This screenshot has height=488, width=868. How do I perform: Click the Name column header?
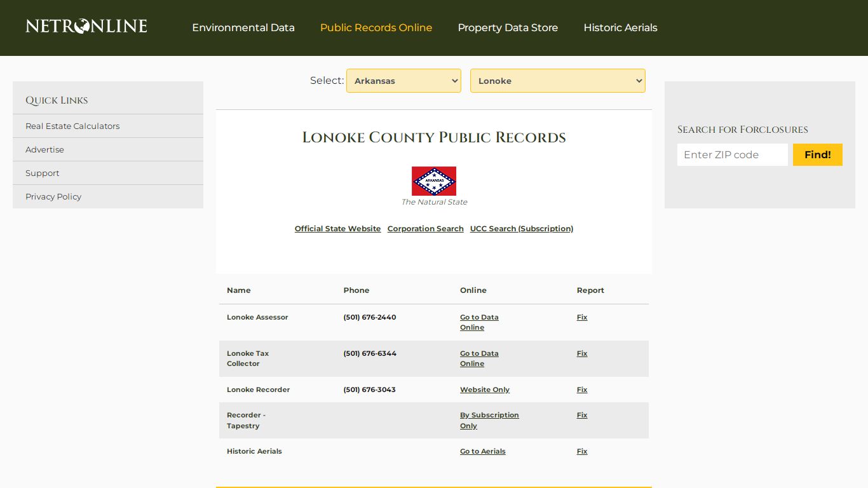[239, 290]
